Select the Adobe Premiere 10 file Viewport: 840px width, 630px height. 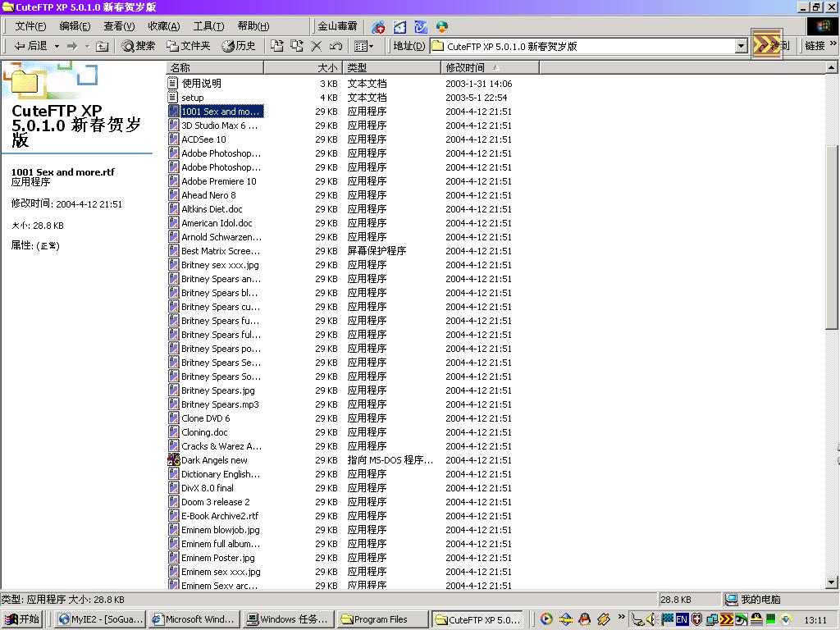[x=218, y=181]
